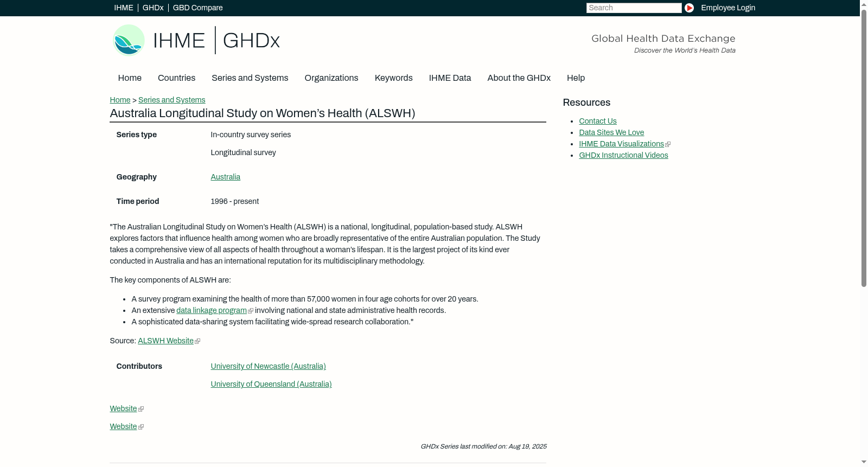The height and width of the screenshot is (467, 868).
Task: Click the Home breadcrumb link
Action: (120, 100)
